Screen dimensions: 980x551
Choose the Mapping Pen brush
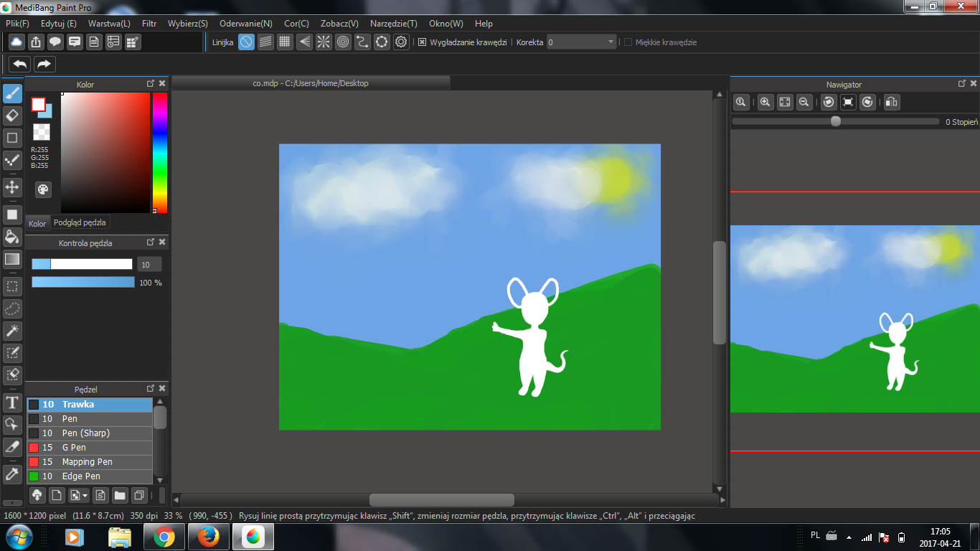click(x=90, y=462)
